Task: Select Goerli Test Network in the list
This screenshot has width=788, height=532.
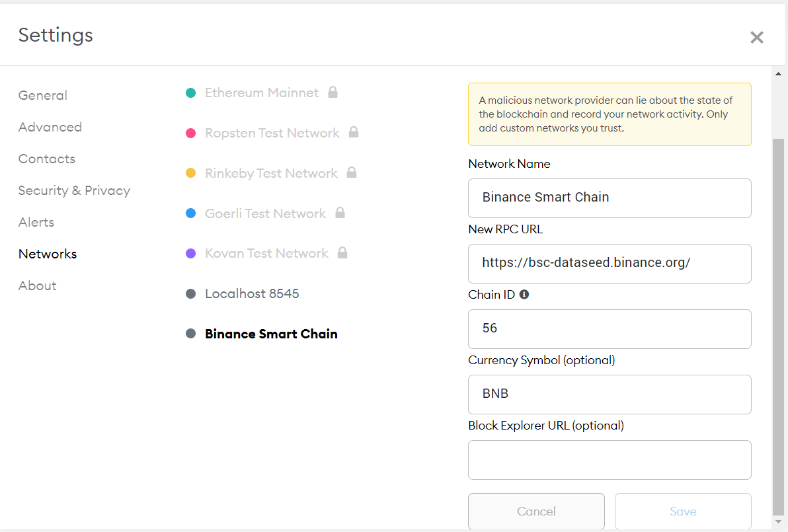Action: click(265, 213)
